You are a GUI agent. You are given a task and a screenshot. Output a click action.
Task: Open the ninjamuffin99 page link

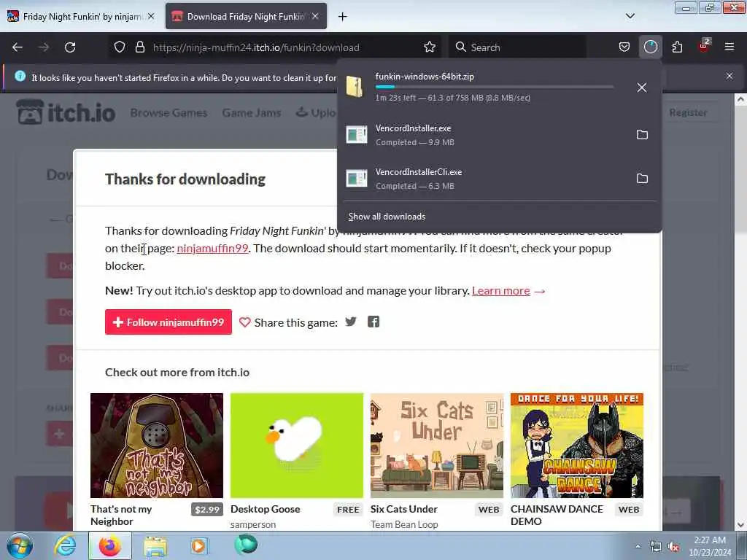point(212,249)
